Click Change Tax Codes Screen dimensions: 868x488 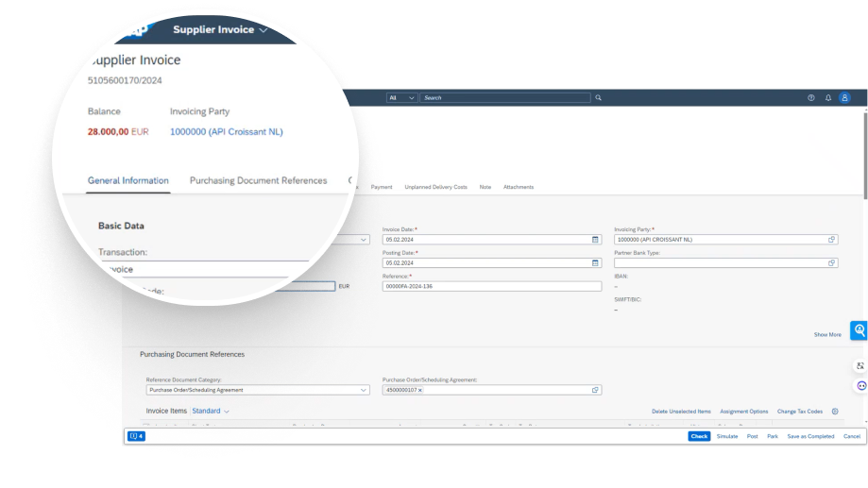tap(799, 412)
